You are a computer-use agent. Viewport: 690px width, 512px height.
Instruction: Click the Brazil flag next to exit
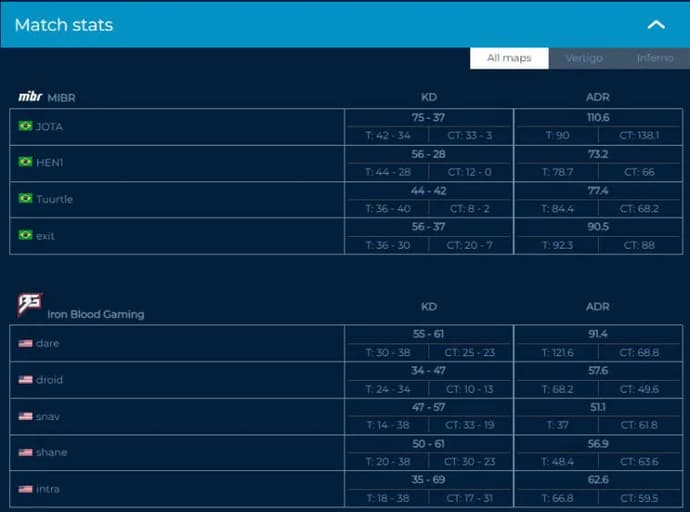pyautogui.click(x=25, y=235)
